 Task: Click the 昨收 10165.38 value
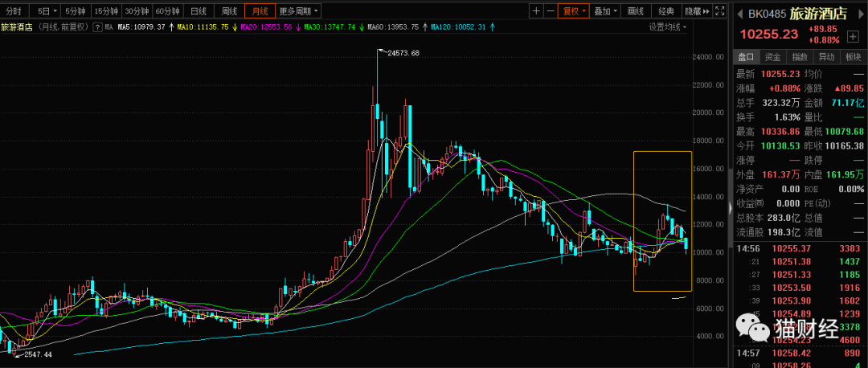[x=844, y=145]
